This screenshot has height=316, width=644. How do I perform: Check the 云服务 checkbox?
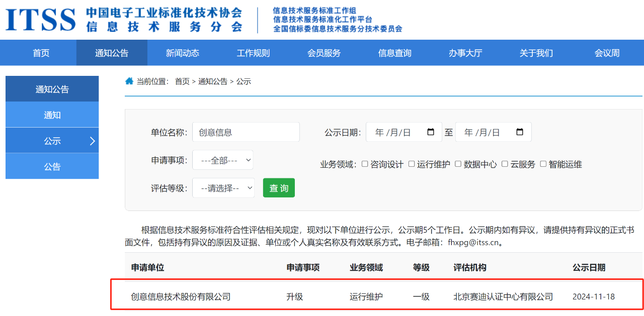point(505,164)
